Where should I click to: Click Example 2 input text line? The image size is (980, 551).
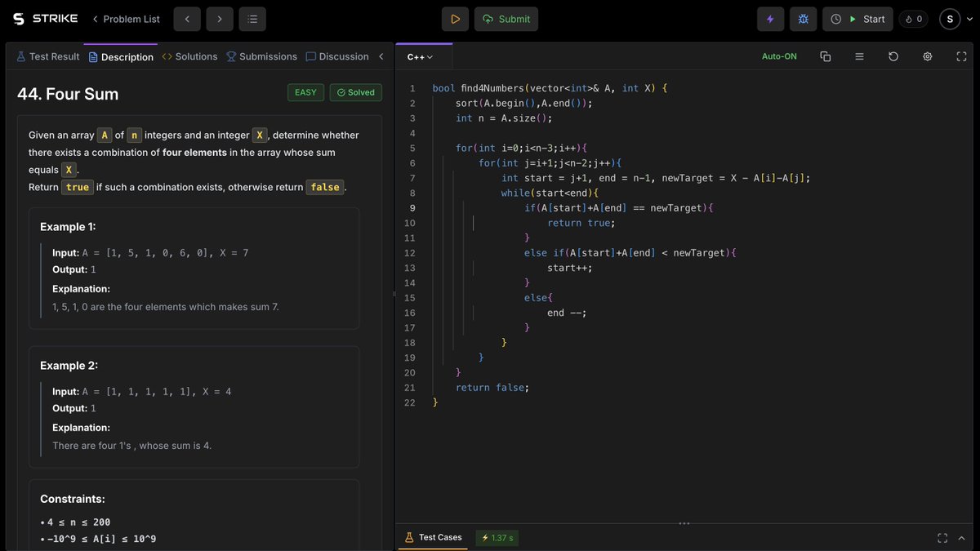coord(142,392)
